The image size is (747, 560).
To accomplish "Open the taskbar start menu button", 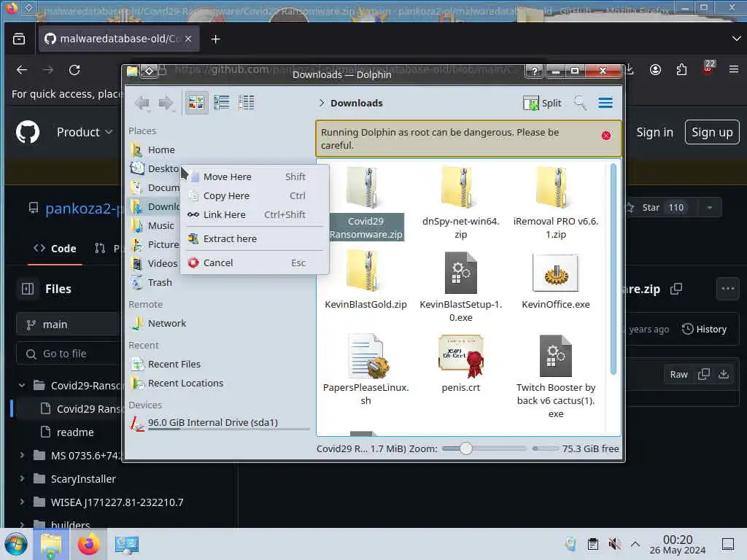I will click(x=16, y=544).
